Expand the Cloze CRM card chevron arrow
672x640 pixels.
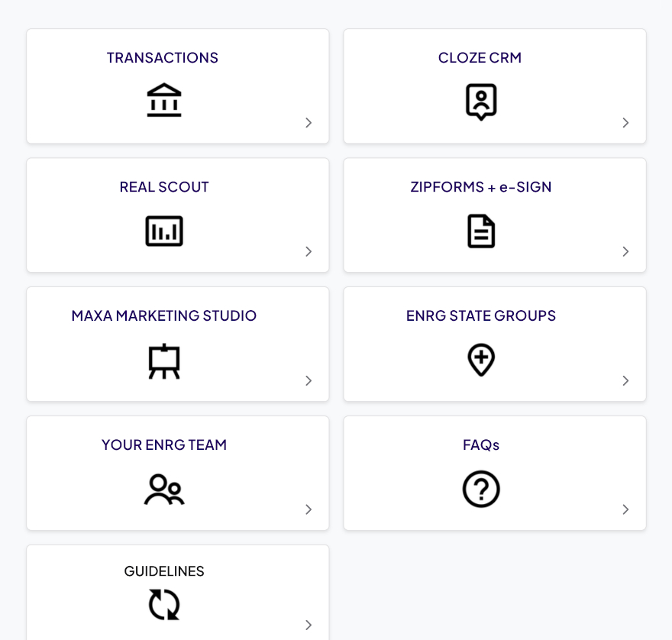pos(625,123)
